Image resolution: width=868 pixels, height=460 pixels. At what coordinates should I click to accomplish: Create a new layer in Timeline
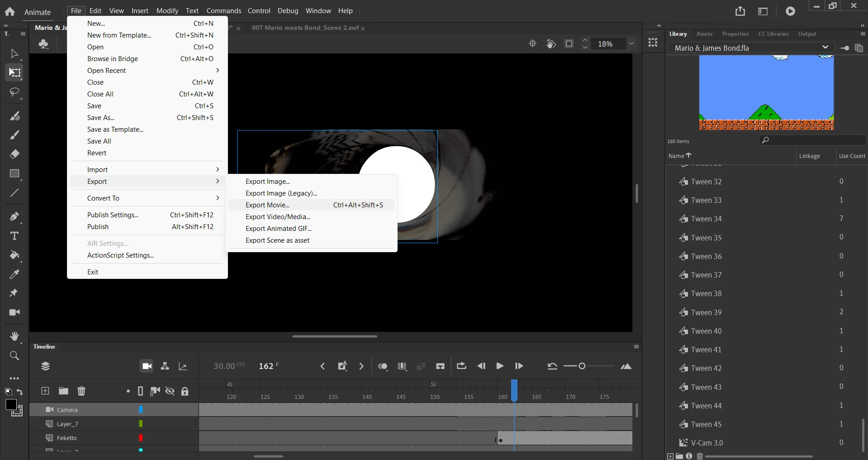tap(45, 391)
